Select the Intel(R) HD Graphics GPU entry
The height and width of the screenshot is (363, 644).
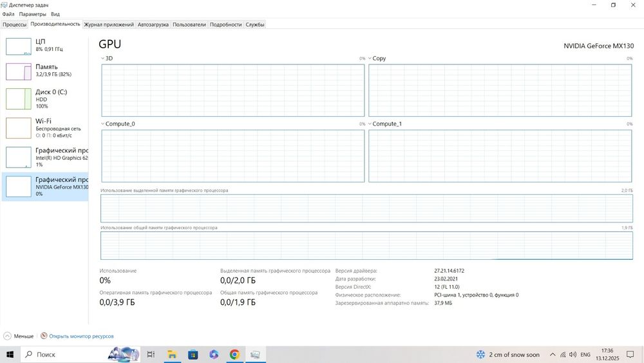pos(45,157)
